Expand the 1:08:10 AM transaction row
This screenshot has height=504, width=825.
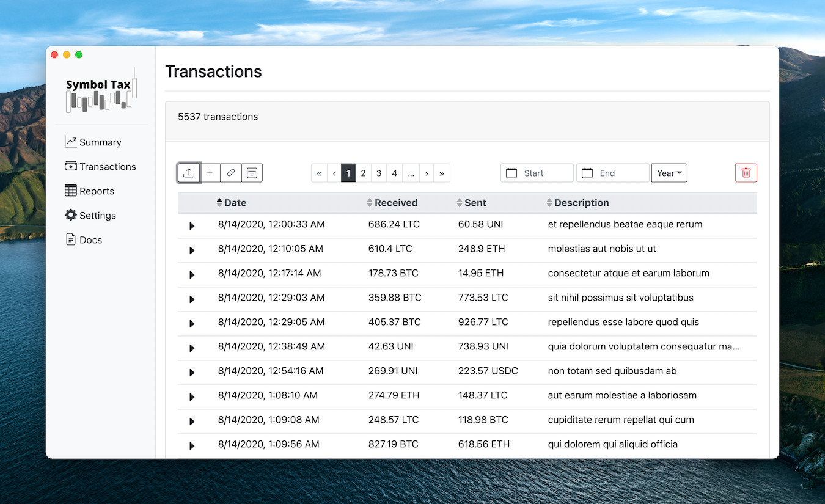pos(192,397)
